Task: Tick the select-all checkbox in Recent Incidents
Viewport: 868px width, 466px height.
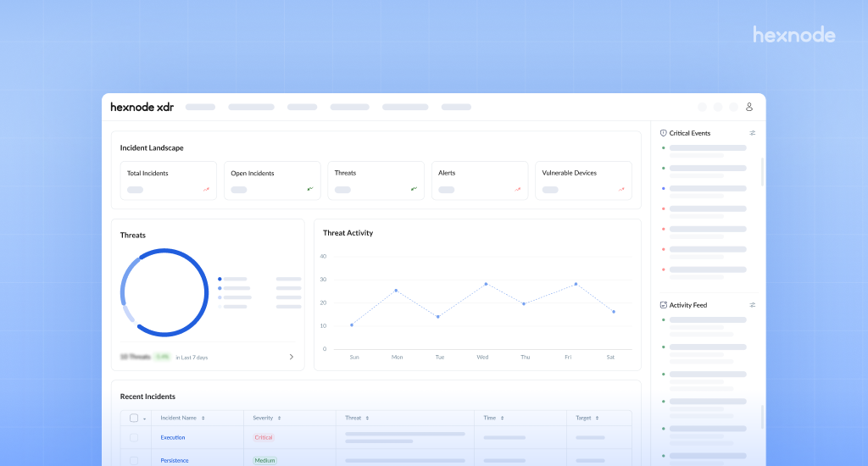Action: 134,418
